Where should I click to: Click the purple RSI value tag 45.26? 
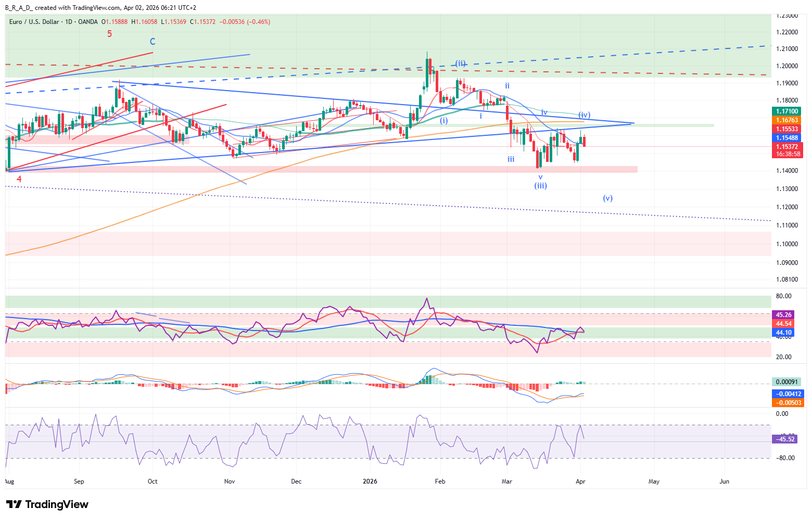coord(783,315)
